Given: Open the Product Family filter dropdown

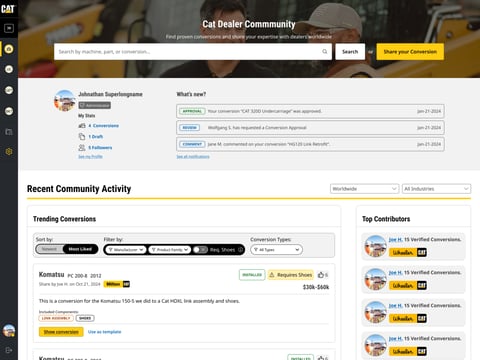Looking at the screenshot, I should (x=170, y=250).
